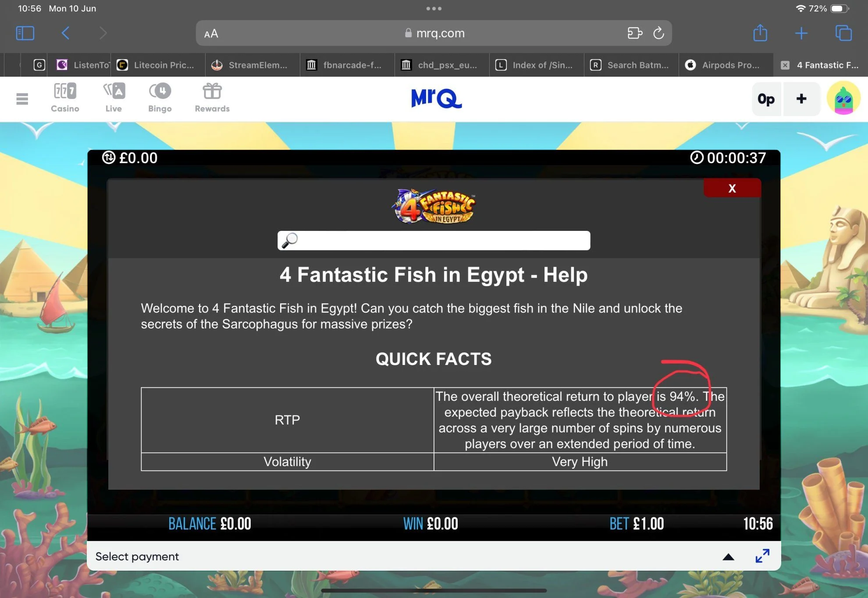Click the 4 Fantastic Fish game logo
This screenshot has width=868, height=598.
434,206
